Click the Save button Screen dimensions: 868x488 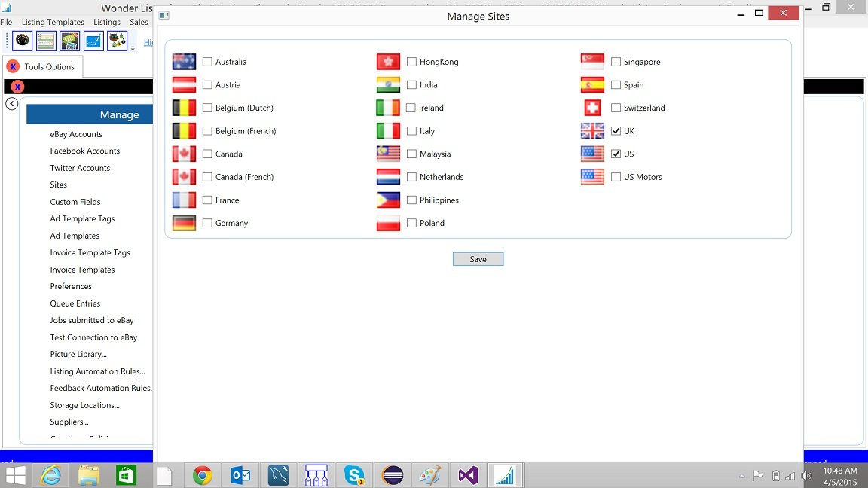tap(478, 258)
